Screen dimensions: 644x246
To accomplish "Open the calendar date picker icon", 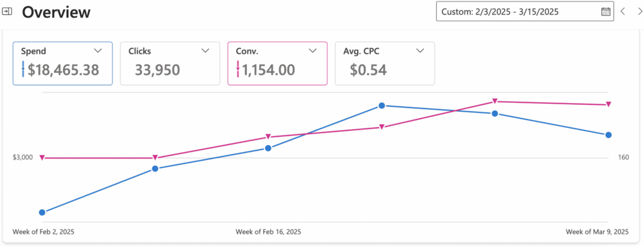I will pyautogui.click(x=606, y=12).
